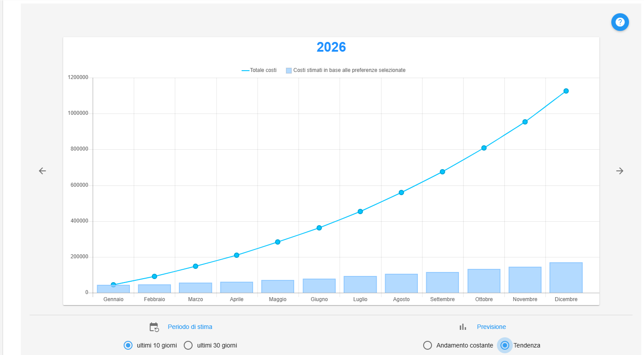Open the help question mark button
644x355 pixels.
tap(620, 22)
